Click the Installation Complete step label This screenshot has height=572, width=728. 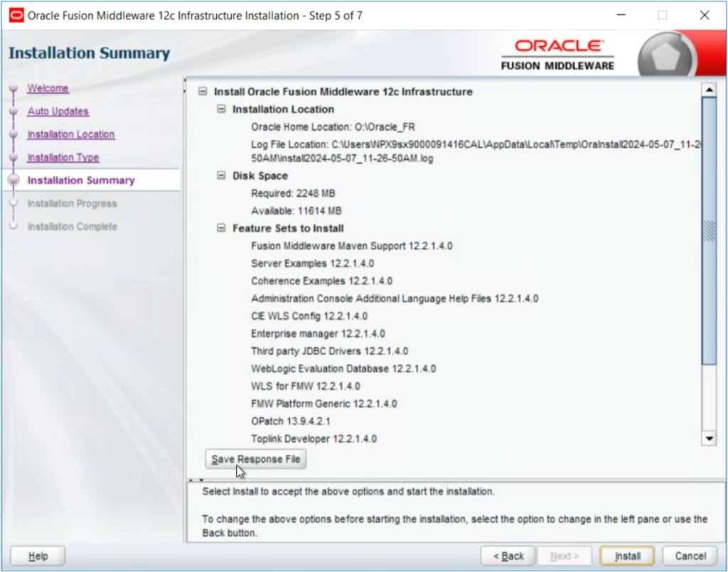(73, 227)
